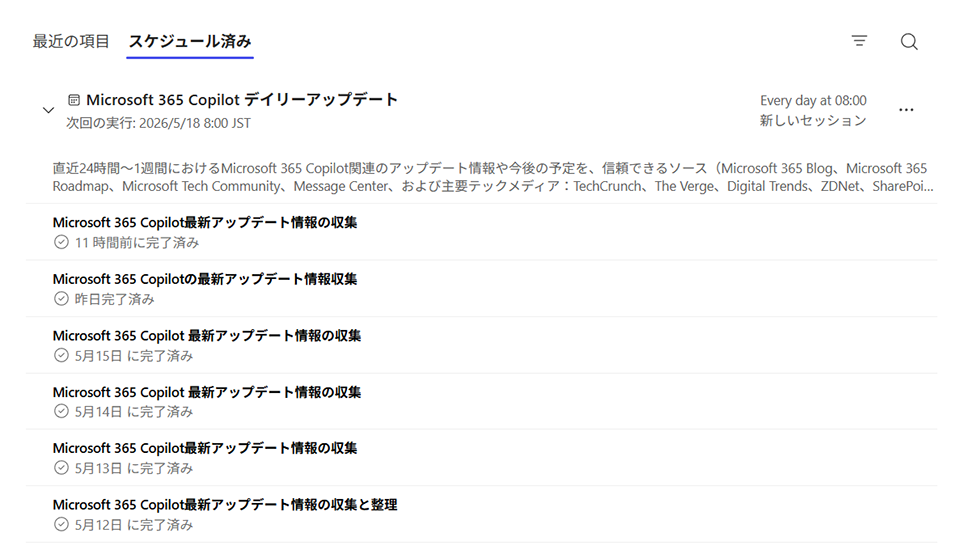This screenshot has height=554, width=960.
Task: Click the 次回の実行: 2026/5/18 8:00 JST text
Action: (x=159, y=123)
